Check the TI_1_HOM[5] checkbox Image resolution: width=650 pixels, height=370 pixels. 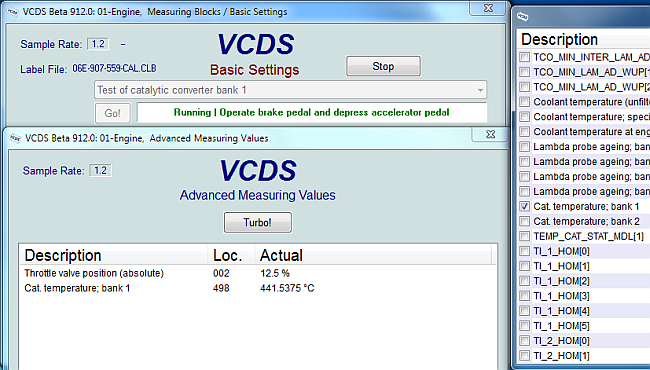[525, 326]
